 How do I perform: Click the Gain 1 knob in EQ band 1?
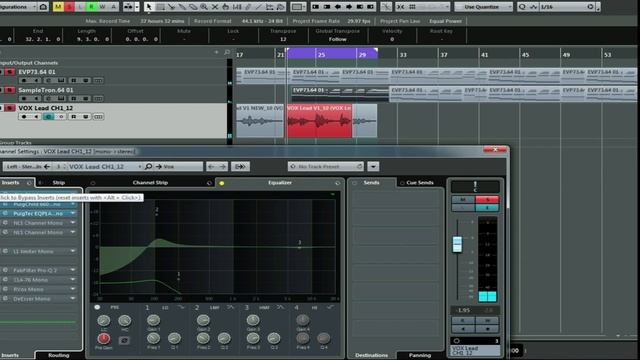[153, 320]
